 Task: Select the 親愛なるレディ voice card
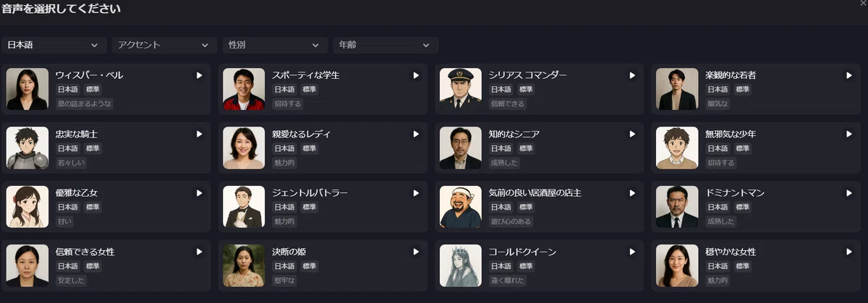323,148
